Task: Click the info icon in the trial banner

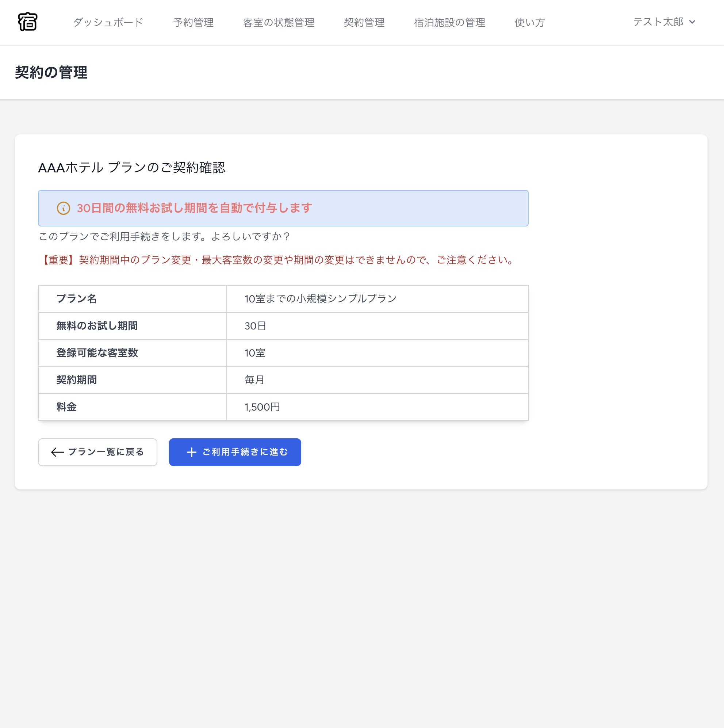Action: (x=63, y=208)
